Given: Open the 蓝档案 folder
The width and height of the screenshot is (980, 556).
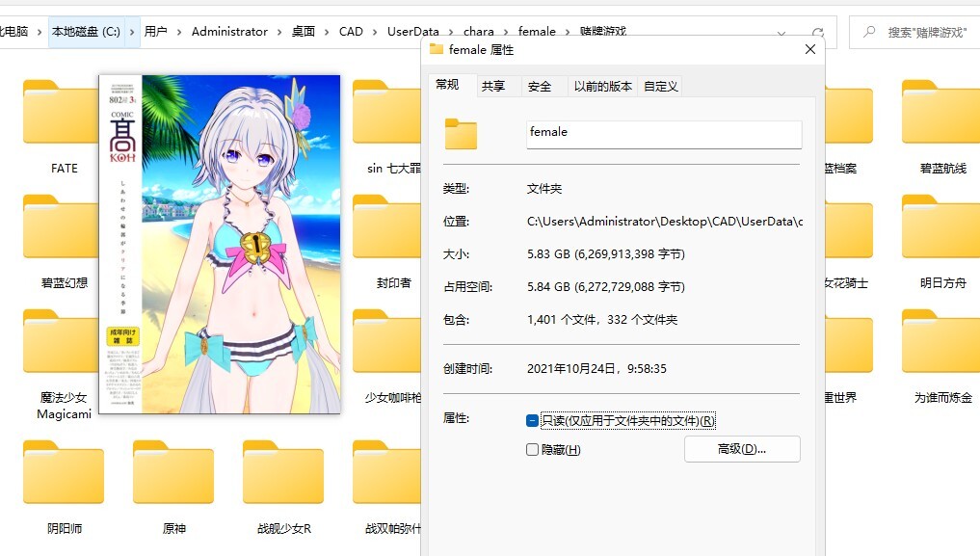Looking at the screenshot, I should (x=849, y=128).
